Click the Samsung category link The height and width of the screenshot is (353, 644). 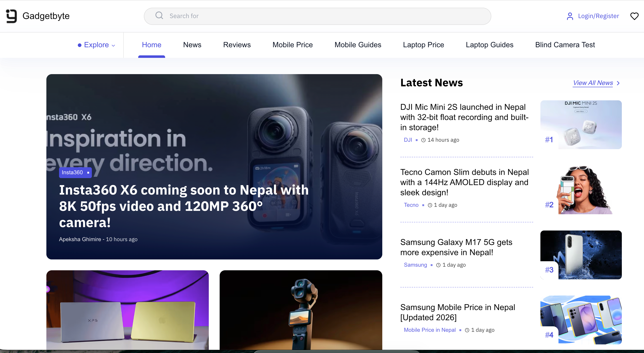pos(415,265)
